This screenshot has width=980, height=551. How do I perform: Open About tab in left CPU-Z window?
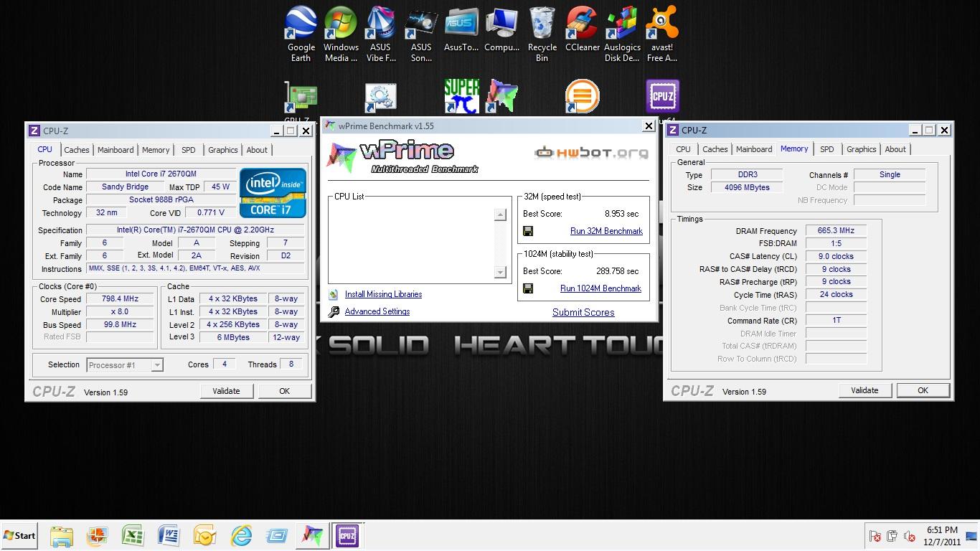tap(257, 150)
